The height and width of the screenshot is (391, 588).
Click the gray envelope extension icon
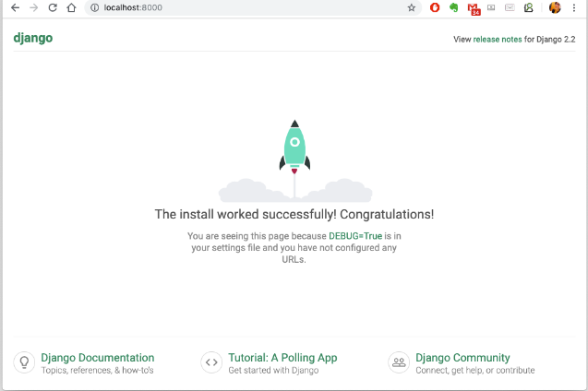click(510, 7)
